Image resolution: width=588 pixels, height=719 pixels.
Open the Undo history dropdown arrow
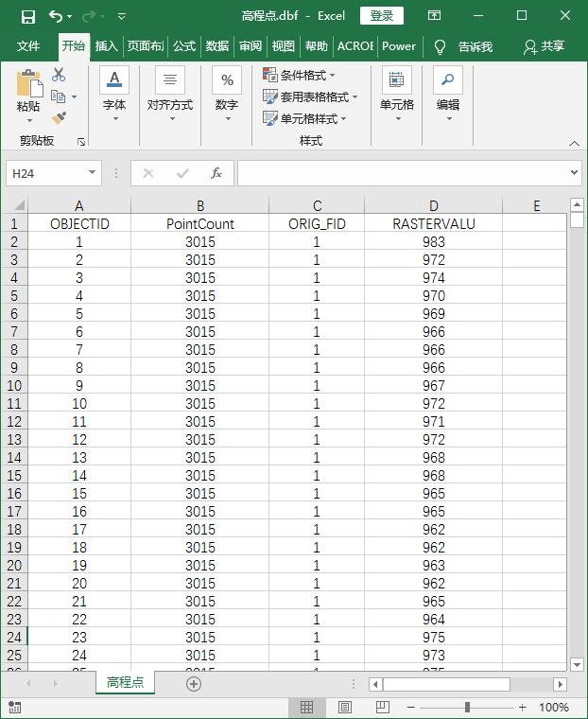coord(70,17)
